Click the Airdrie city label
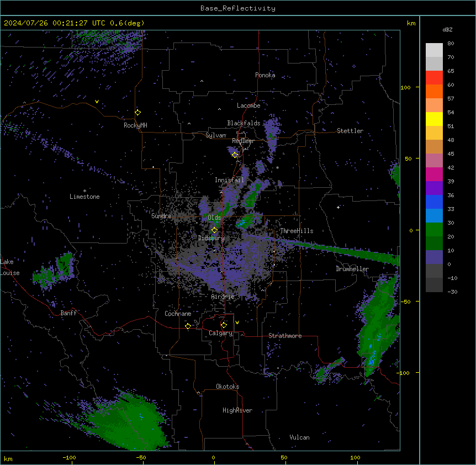Viewport: 476px width, 465px height. (x=223, y=297)
